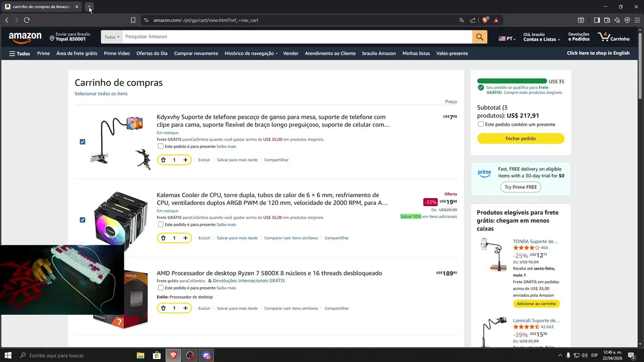Open the 'Todos' hamburger menu in nav bar
644x362 pixels.
20,53
